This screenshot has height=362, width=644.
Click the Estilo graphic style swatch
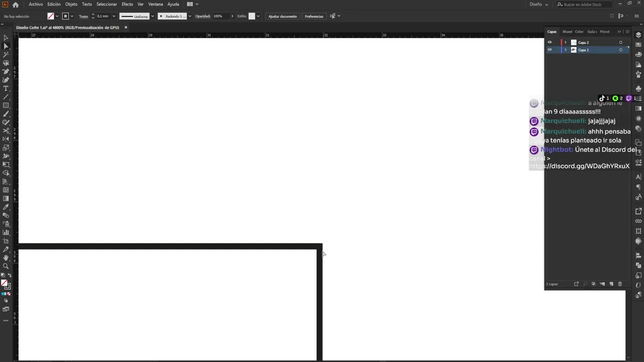[x=252, y=16]
